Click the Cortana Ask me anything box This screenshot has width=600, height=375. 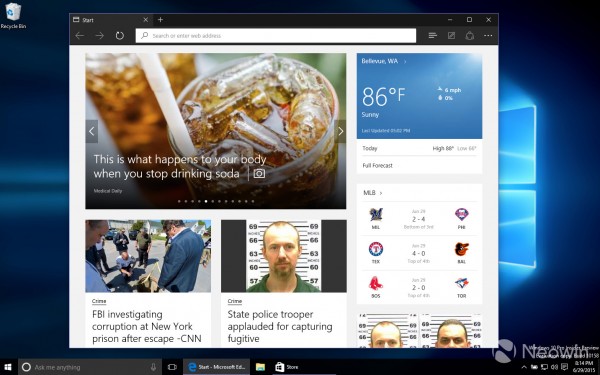[89, 367]
